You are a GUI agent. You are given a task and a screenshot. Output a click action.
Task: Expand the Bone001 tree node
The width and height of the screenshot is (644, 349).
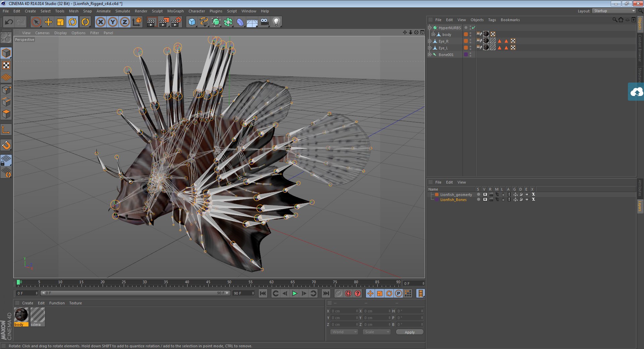click(x=429, y=55)
